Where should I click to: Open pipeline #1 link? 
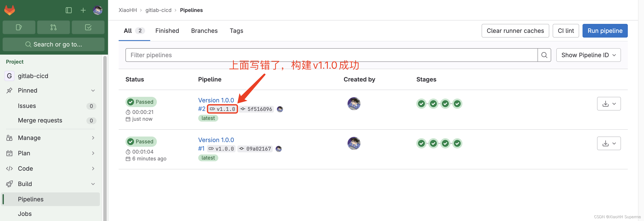point(201,149)
